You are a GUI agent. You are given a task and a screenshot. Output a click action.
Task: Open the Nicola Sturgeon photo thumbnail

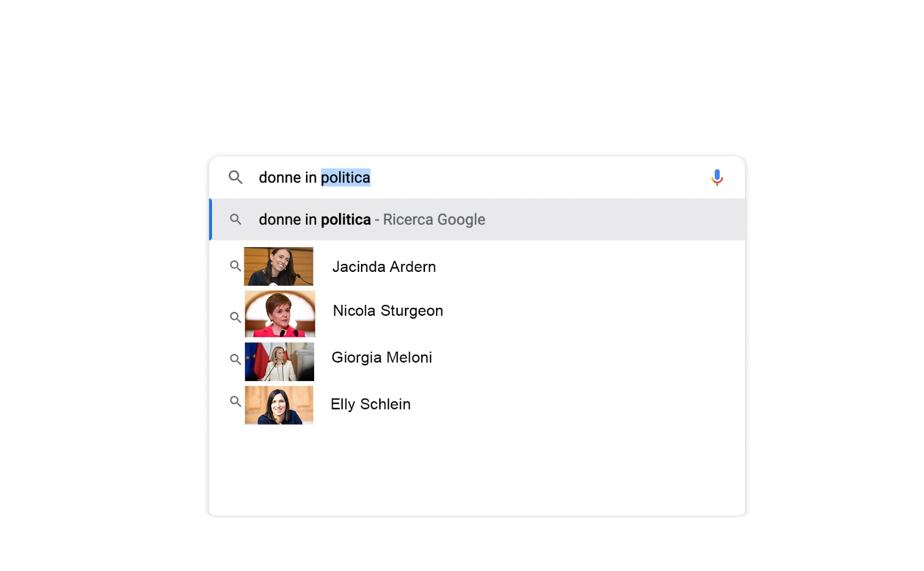click(280, 314)
